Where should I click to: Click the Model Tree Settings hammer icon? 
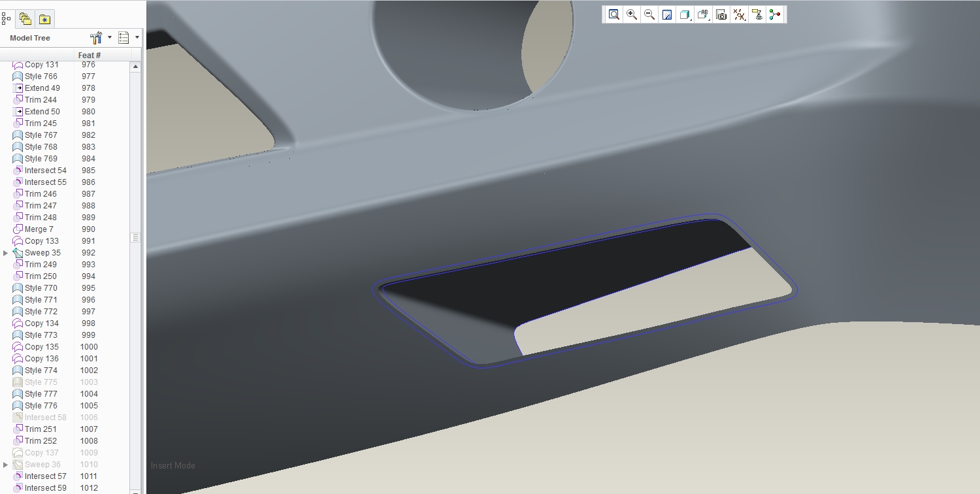point(96,38)
